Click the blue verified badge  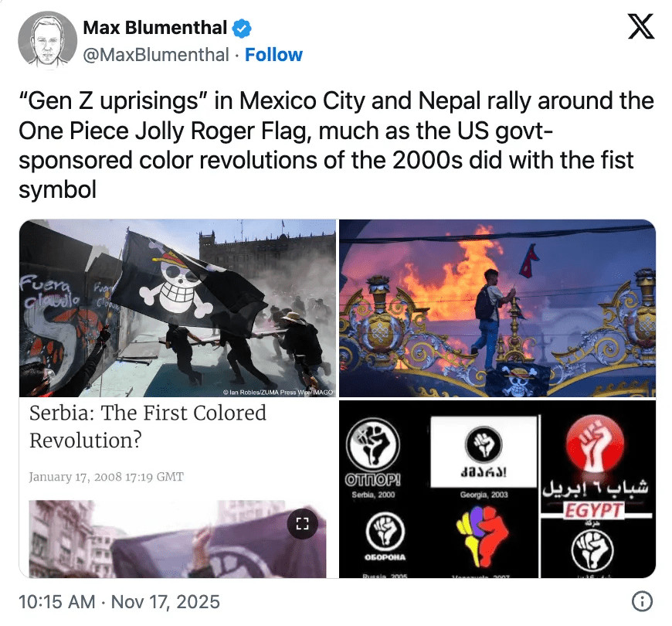pos(242,29)
